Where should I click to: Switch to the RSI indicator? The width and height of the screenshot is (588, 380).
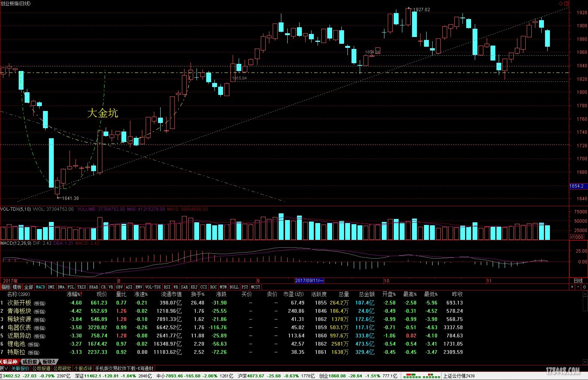tap(167, 287)
